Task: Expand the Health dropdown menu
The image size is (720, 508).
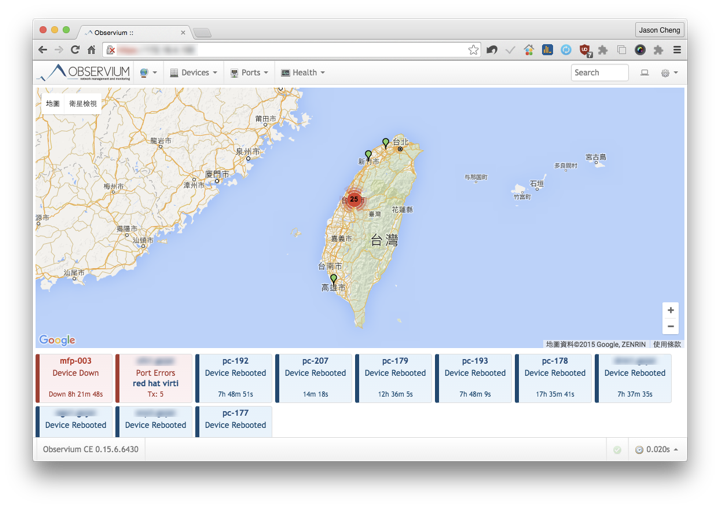Action: coord(303,73)
